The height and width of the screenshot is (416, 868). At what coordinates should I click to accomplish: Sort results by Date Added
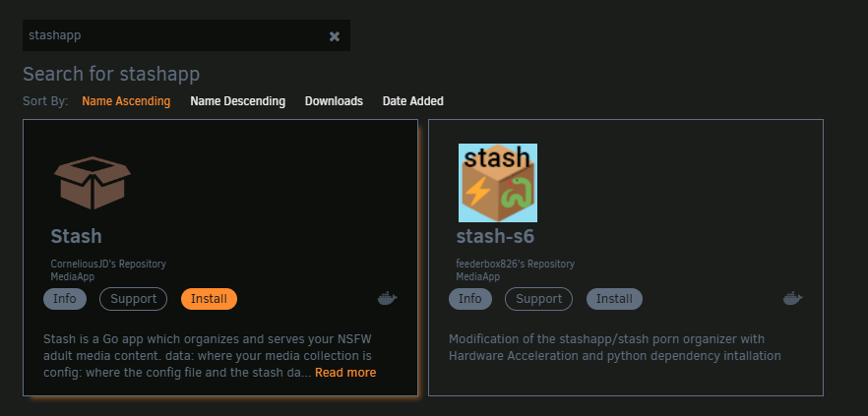tap(413, 101)
